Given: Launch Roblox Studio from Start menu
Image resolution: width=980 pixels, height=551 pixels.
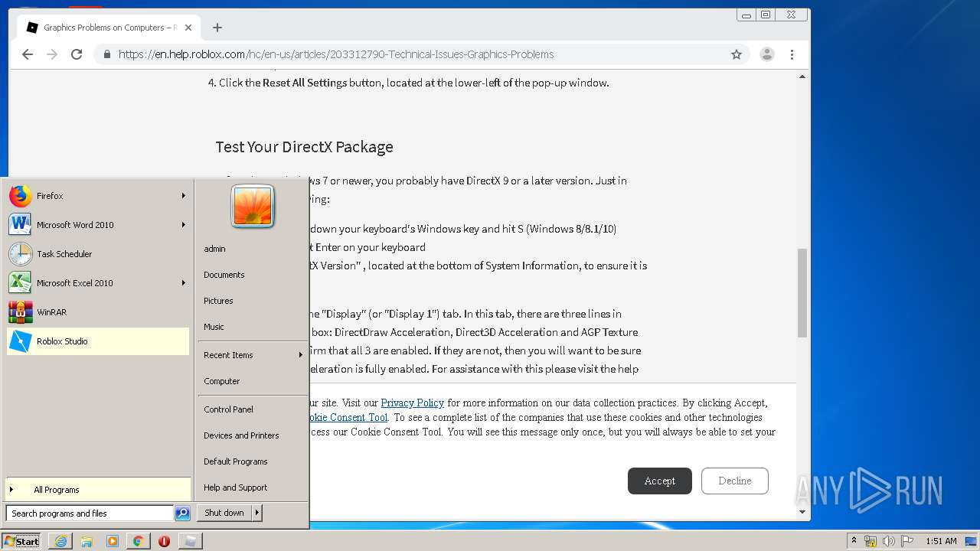Looking at the screenshot, I should tap(97, 341).
